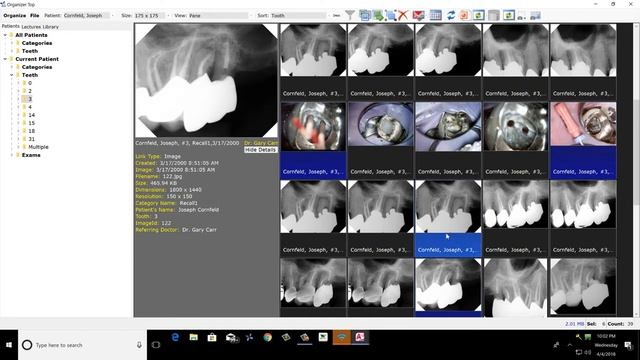Switch to the Lectures tab
The width and height of the screenshot is (640, 360).
click(31, 27)
